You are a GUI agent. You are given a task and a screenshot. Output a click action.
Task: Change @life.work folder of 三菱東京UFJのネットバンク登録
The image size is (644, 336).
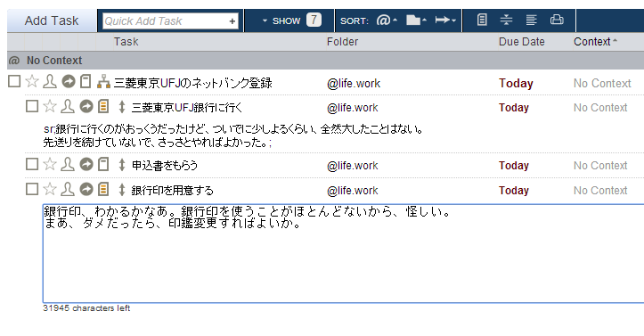[354, 84]
